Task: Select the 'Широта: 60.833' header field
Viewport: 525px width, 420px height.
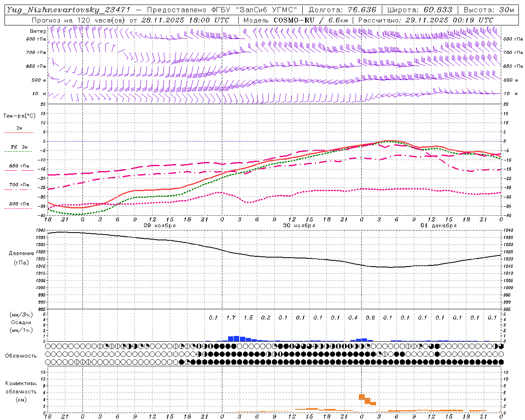Action: pyautogui.click(x=420, y=10)
